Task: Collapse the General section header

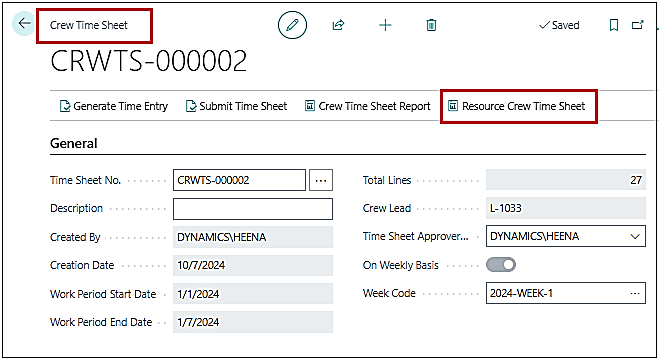Action: [x=74, y=143]
